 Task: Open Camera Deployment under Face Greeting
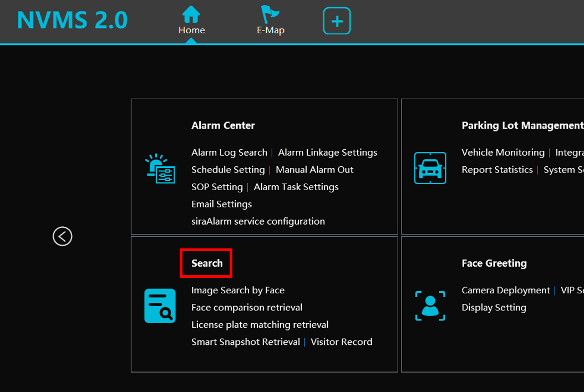505,290
